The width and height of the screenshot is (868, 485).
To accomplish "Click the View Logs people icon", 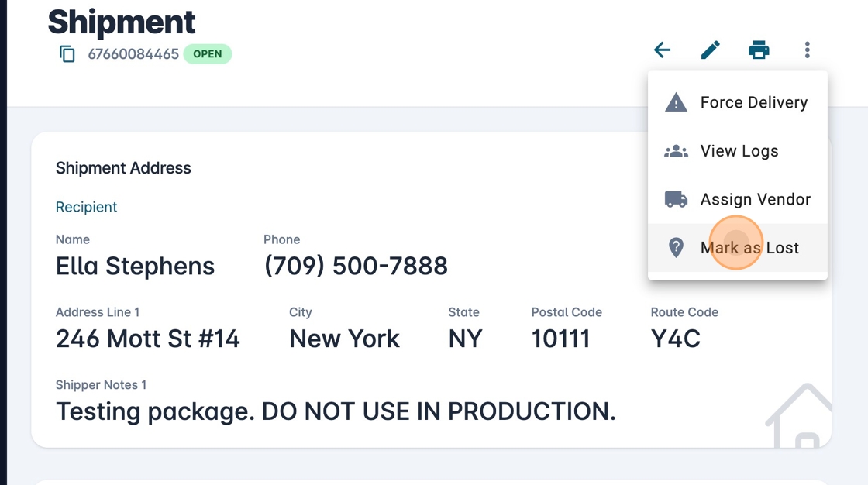I will pyautogui.click(x=676, y=151).
